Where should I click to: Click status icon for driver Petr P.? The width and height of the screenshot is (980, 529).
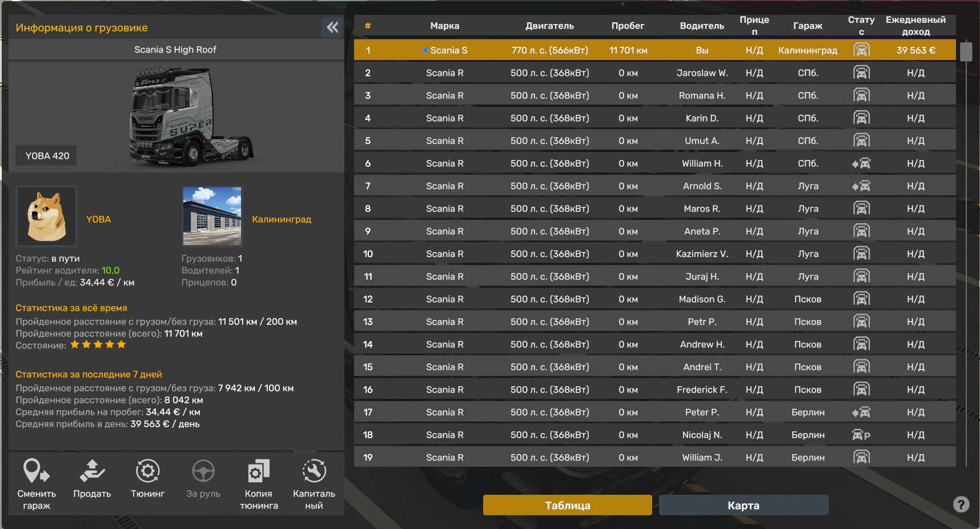point(861,322)
